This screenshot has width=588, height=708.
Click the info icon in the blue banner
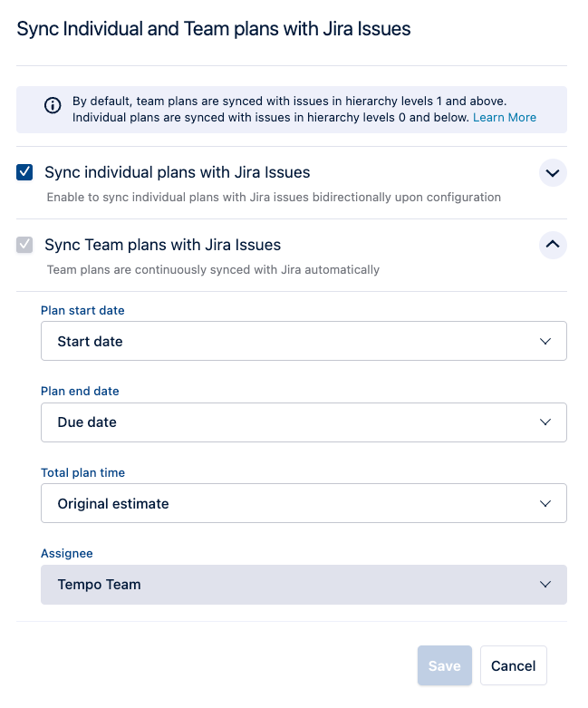[53, 106]
